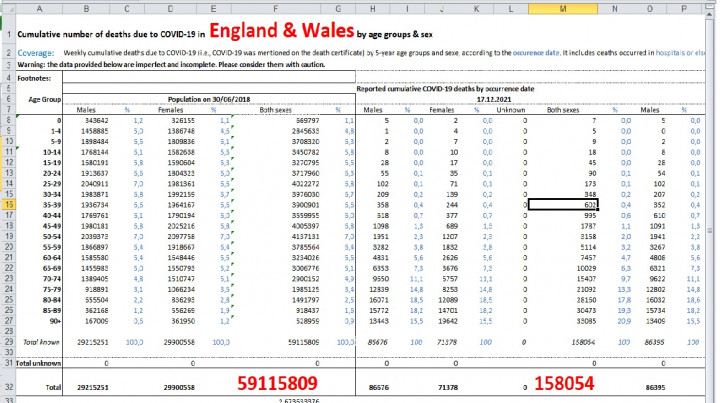Click the warning text in row 3
The image size is (720, 403).
coord(171,64)
